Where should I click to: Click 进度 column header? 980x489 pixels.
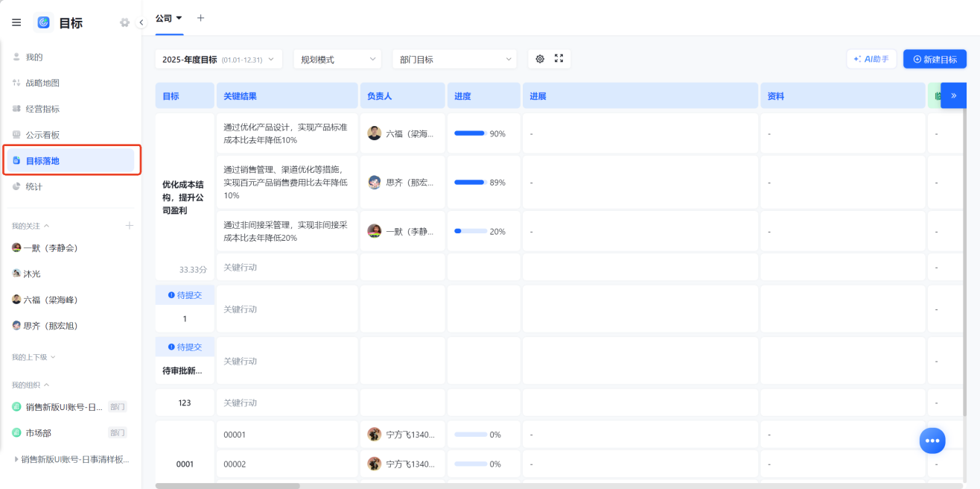(x=484, y=95)
